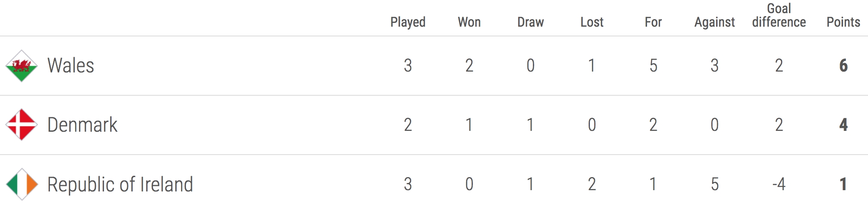Select the Lost column header
Viewport: 868px width, 205px height.
pyautogui.click(x=592, y=22)
